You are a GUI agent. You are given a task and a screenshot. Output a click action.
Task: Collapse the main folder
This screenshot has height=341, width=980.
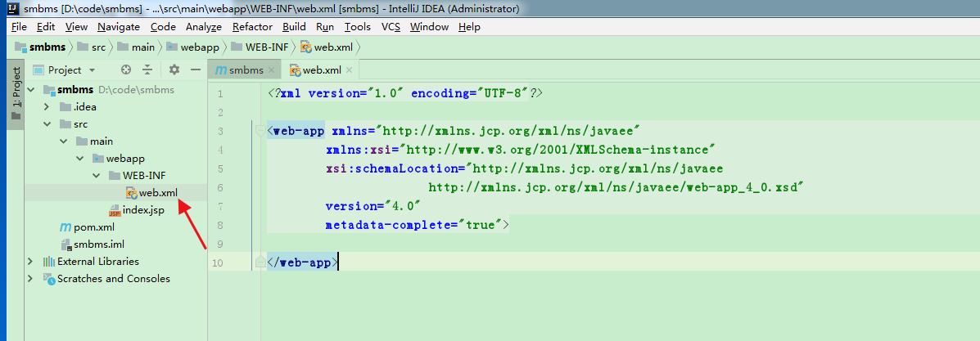point(63,141)
